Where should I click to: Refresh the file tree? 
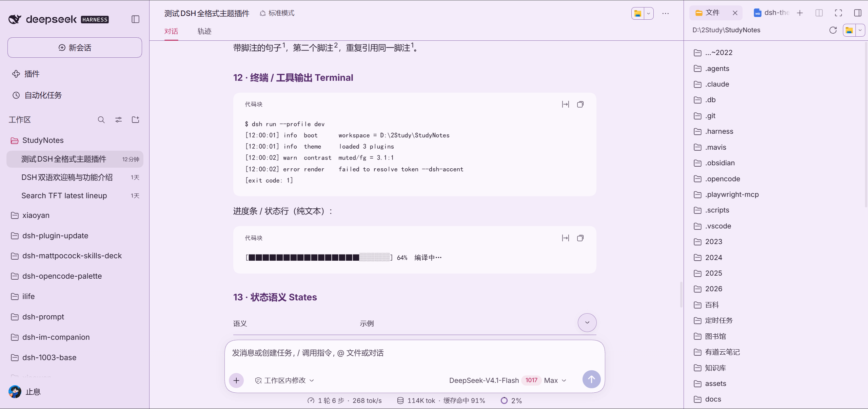coord(833,30)
